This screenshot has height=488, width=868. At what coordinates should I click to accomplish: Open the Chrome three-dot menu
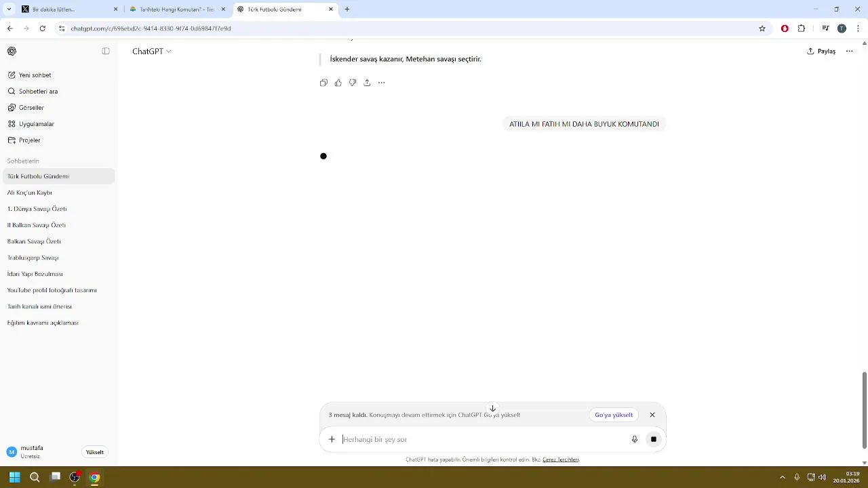click(x=859, y=28)
